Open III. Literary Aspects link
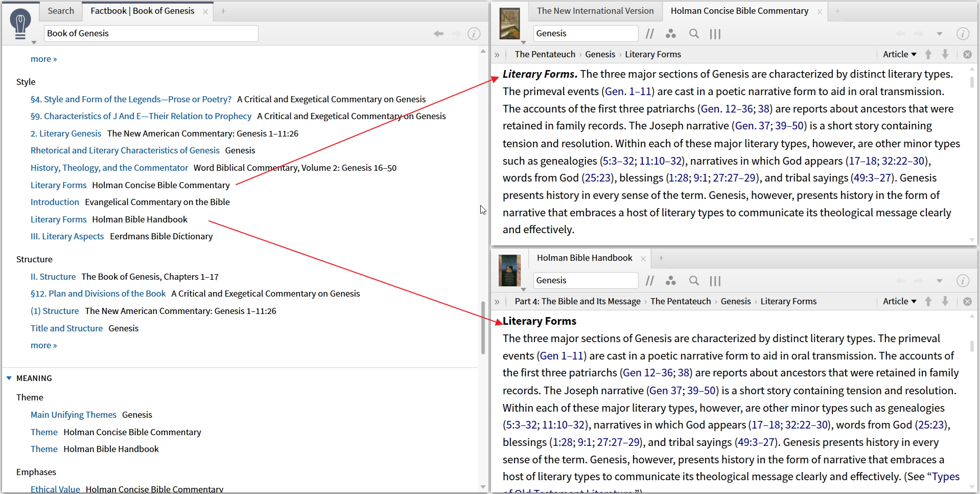The height and width of the screenshot is (494, 980). [67, 236]
